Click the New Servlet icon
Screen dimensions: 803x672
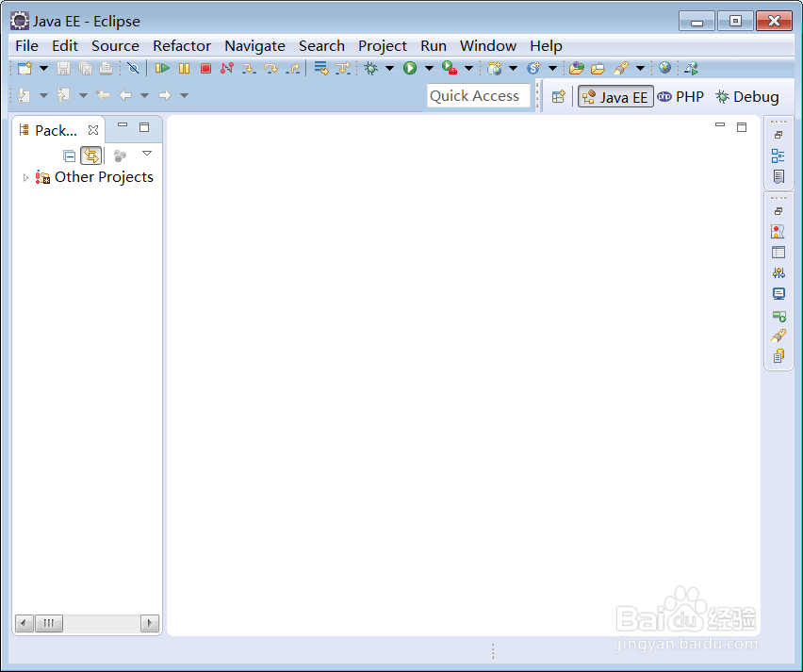[533, 68]
